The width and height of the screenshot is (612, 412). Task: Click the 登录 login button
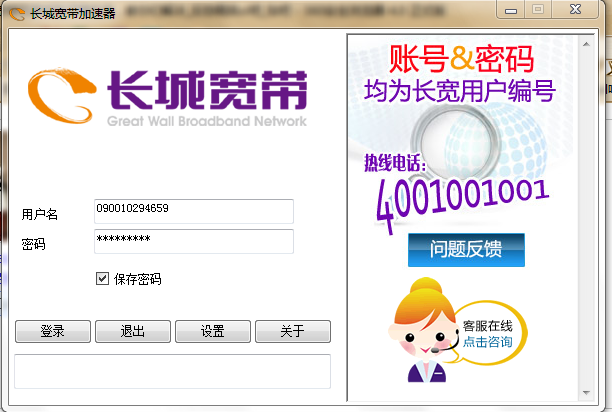(53, 331)
